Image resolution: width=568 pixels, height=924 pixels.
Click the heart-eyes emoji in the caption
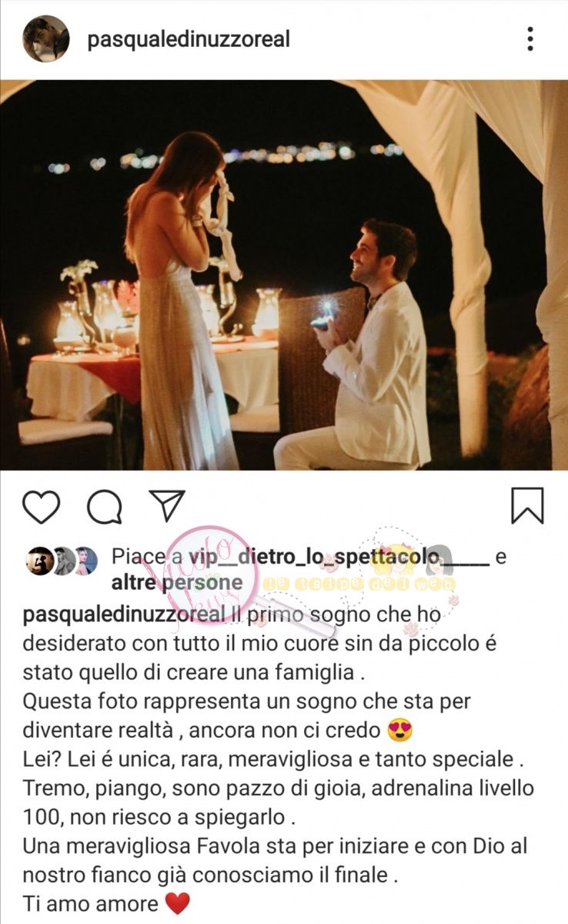click(x=400, y=729)
